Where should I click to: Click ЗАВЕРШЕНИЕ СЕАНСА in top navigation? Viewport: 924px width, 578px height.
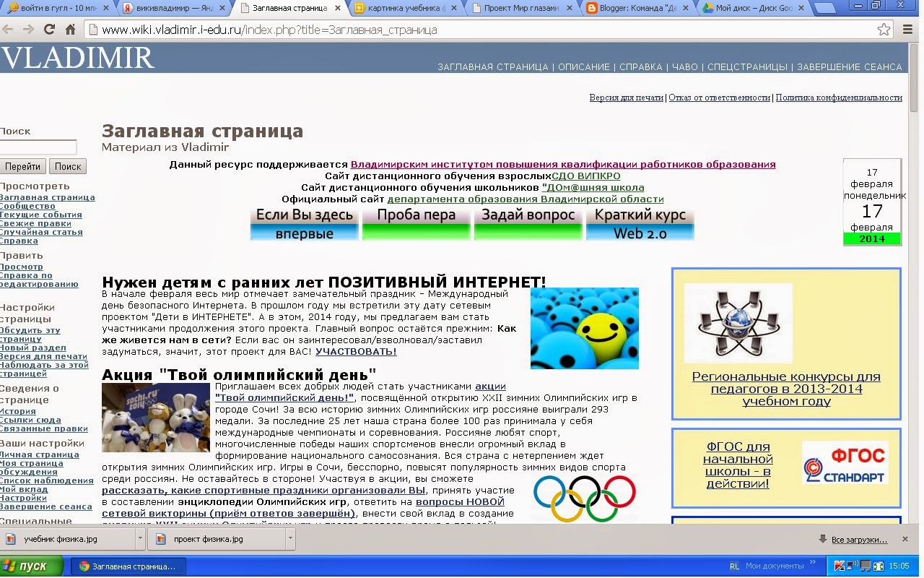point(850,67)
